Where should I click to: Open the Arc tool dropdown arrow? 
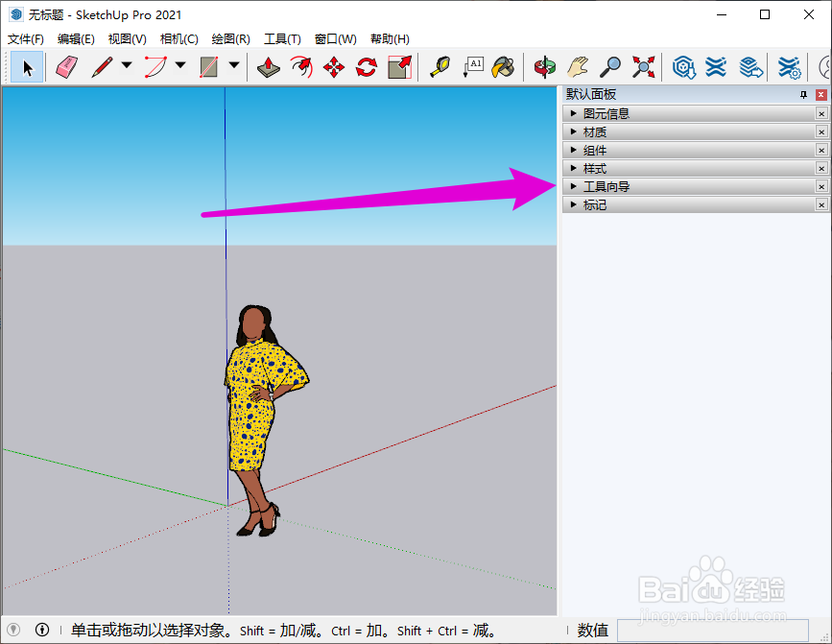180,66
